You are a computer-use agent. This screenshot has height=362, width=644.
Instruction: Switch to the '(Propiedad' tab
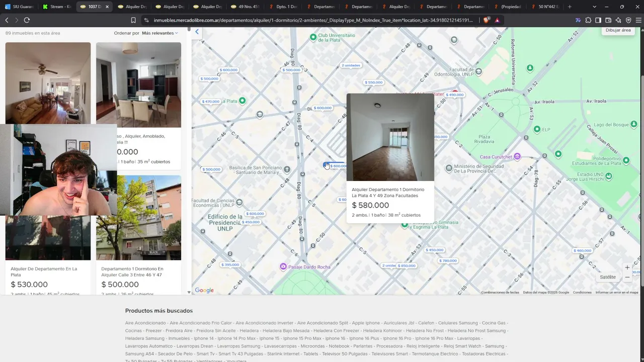click(509, 7)
